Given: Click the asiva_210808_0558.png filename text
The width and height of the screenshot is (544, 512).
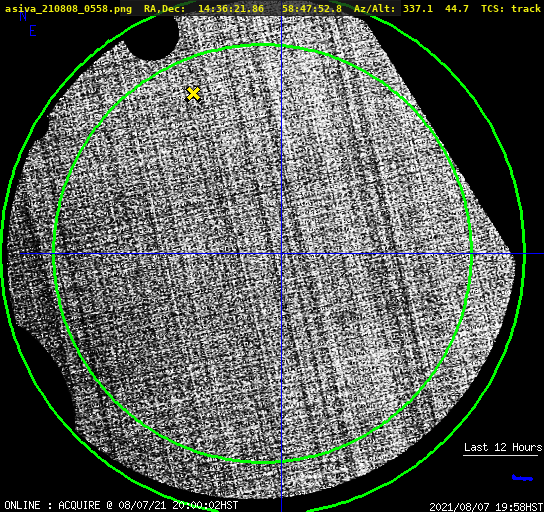Looking at the screenshot, I should (x=68, y=9).
